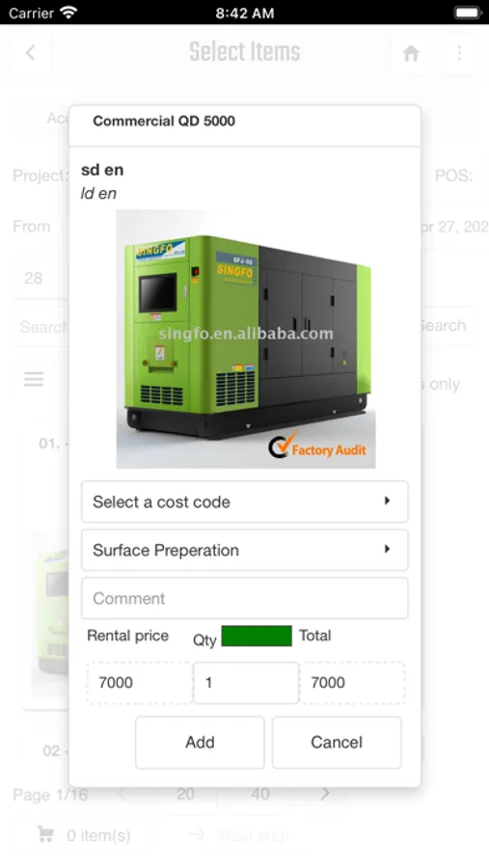Select 20 items per page
This screenshot has width=489, height=868.
[x=185, y=795]
